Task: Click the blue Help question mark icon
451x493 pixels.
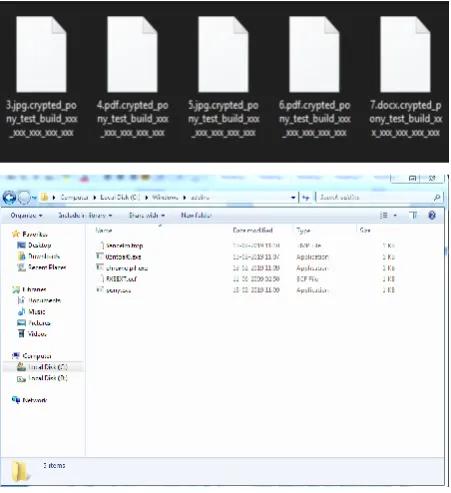Action: coord(432,215)
